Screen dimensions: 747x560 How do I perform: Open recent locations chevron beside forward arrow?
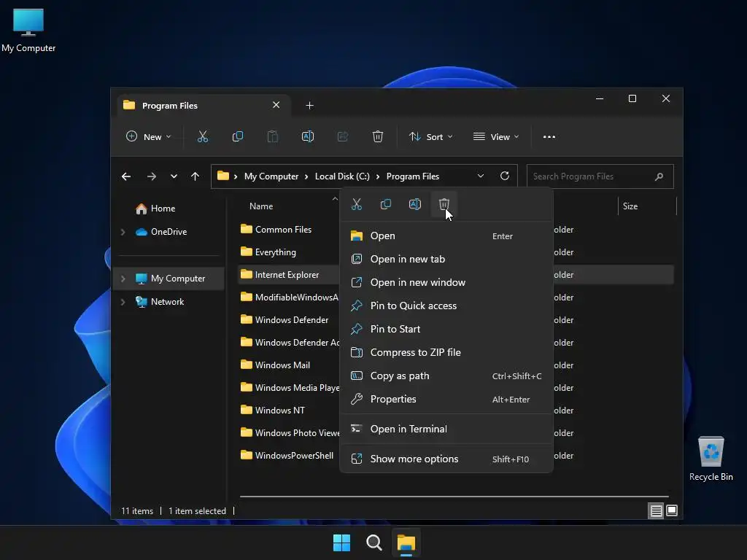pyautogui.click(x=174, y=176)
